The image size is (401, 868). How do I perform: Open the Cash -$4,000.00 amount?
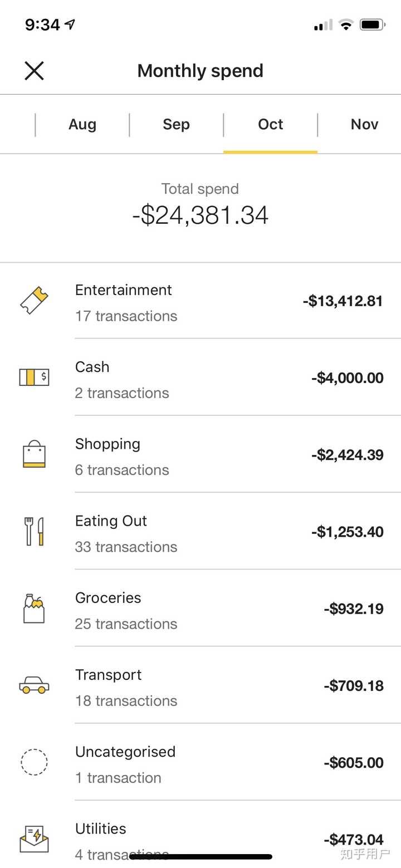coord(348,378)
